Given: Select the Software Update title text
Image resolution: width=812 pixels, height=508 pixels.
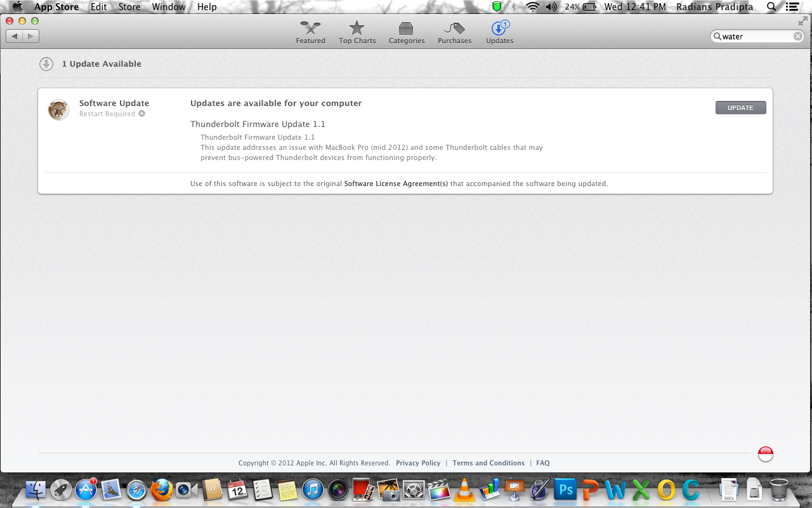Looking at the screenshot, I should coord(114,103).
